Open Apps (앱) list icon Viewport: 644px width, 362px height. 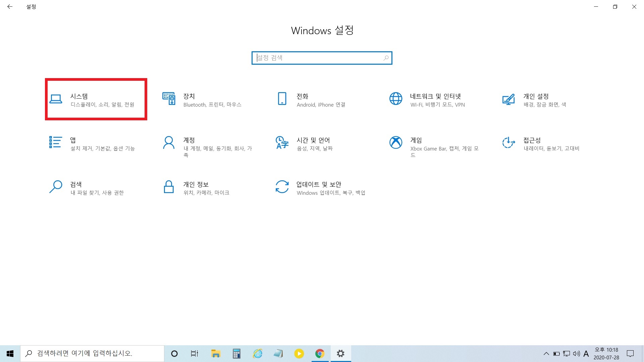(x=55, y=142)
